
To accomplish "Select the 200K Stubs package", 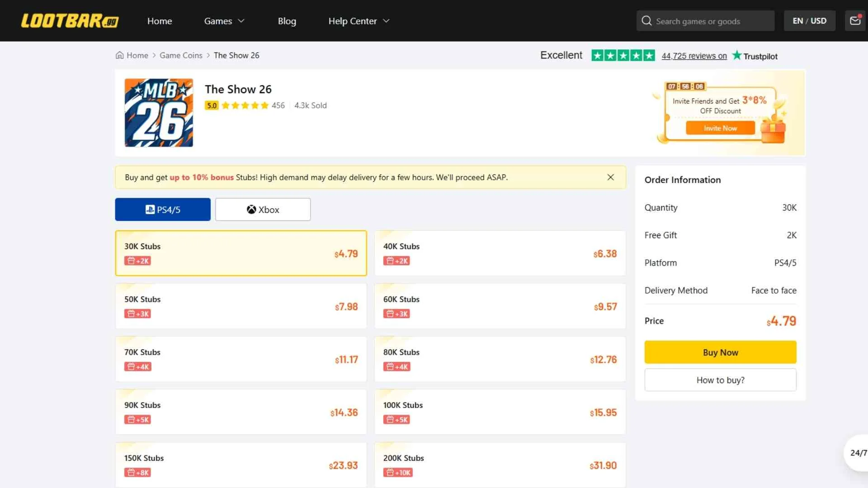I will click(x=500, y=465).
